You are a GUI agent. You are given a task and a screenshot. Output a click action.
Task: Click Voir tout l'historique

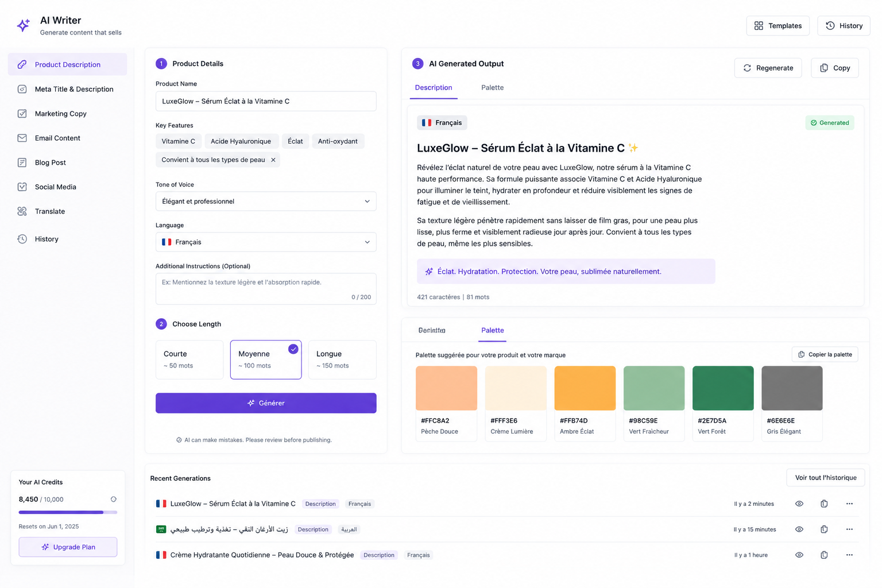pos(825,478)
